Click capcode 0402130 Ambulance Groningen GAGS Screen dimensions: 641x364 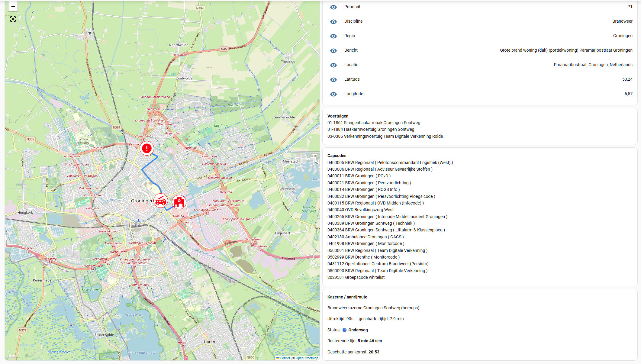pyautogui.click(x=366, y=237)
